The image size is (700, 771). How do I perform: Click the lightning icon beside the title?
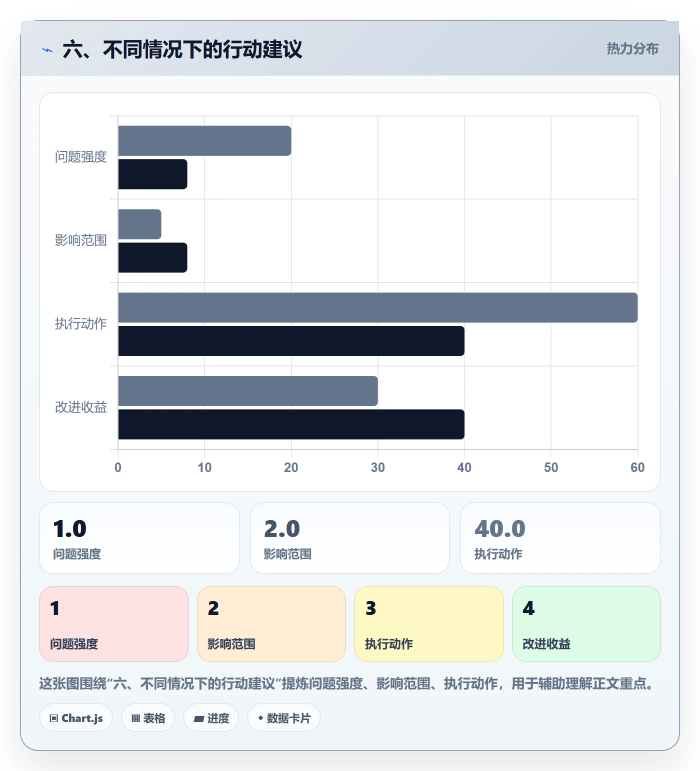point(47,50)
